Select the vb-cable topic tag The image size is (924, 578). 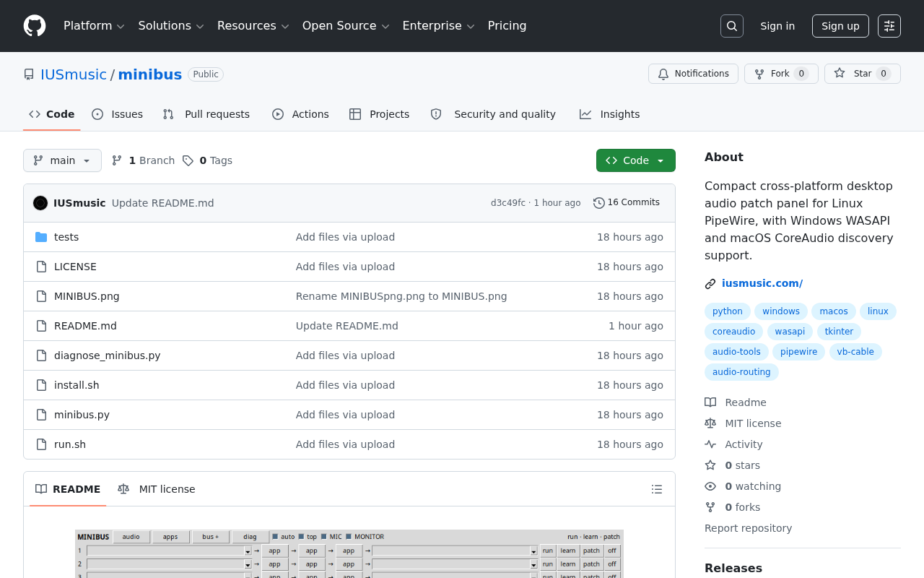click(x=855, y=352)
